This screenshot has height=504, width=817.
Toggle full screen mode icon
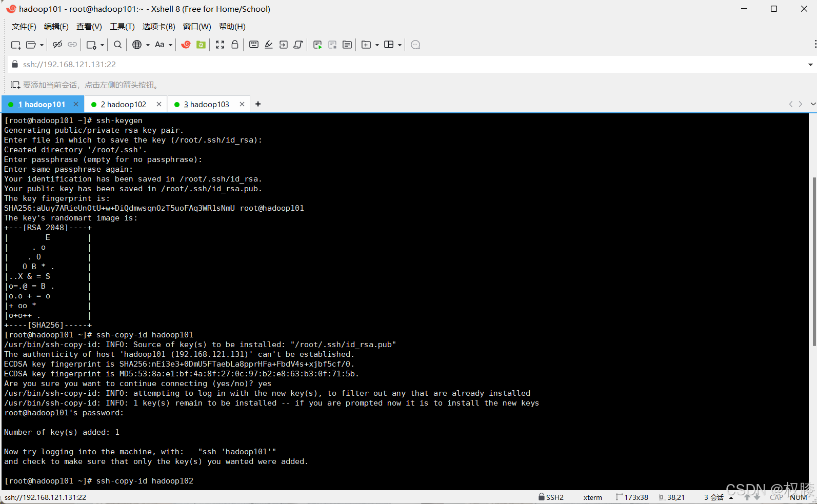pos(220,45)
